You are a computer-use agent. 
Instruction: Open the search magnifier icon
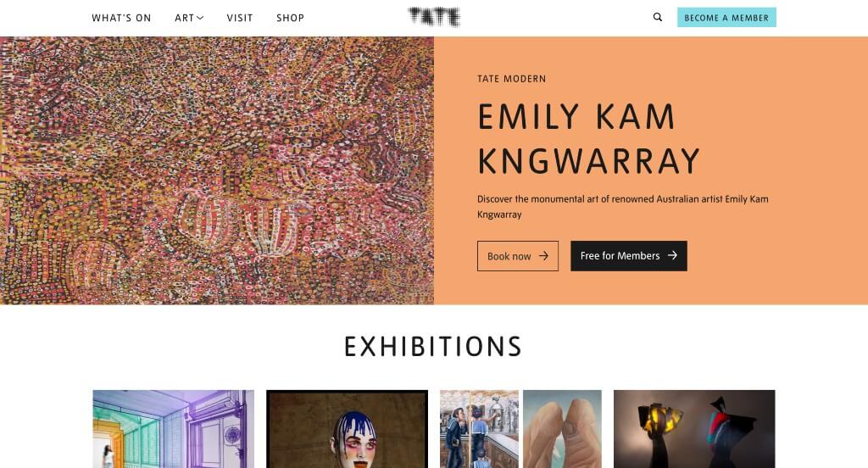pyautogui.click(x=657, y=17)
